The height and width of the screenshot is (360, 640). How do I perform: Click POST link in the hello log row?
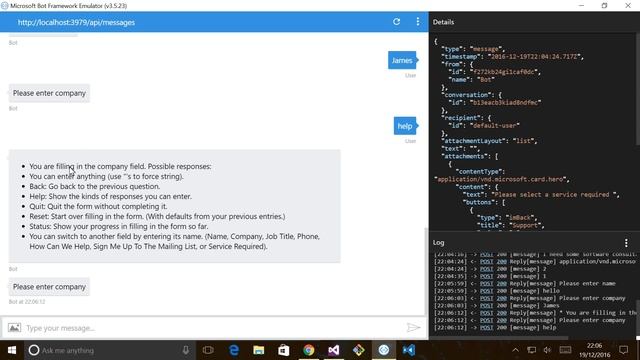click(x=486, y=291)
